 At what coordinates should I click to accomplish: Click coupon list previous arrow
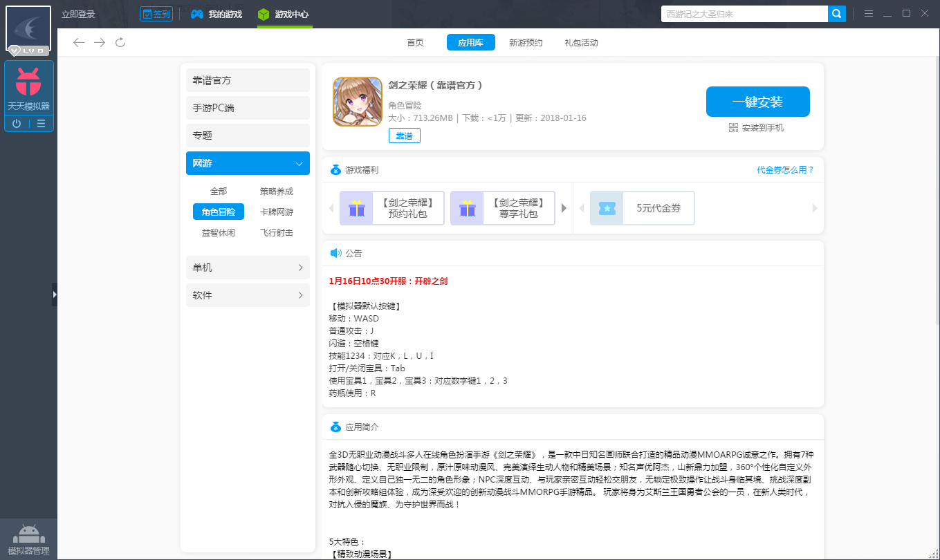point(582,208)
